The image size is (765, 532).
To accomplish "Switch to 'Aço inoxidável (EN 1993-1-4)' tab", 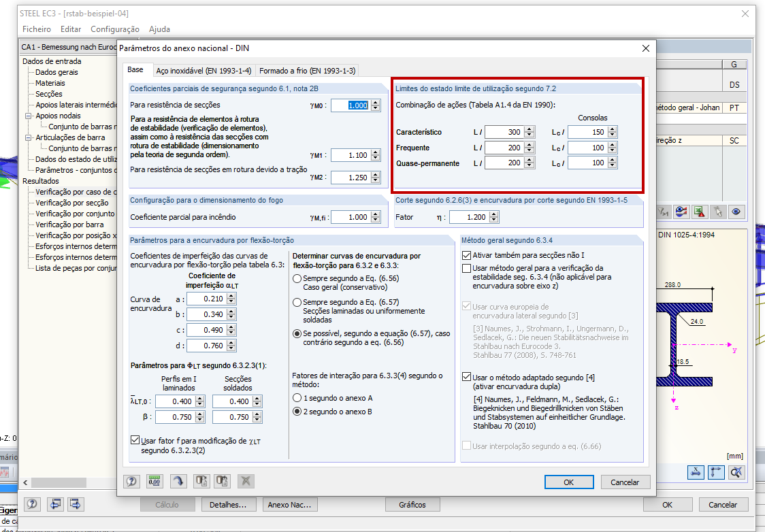I will (x=204, y=71).
